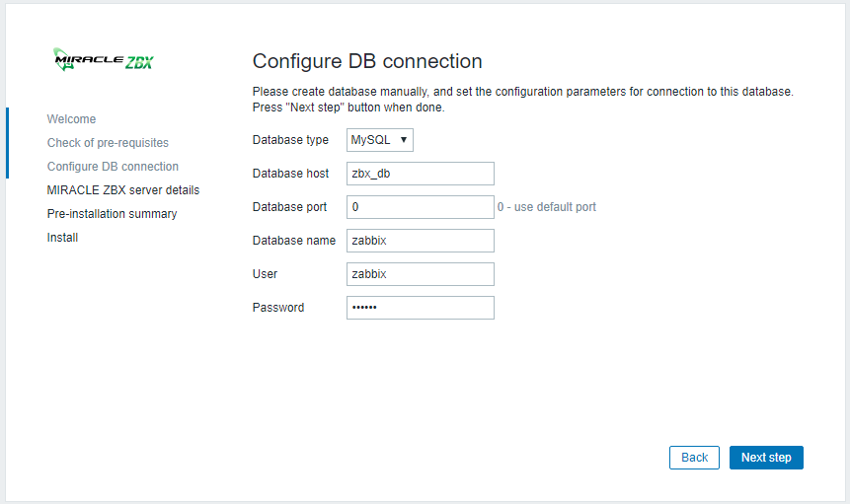Open Pre-installation summary step
The width and height of the screenshot is (850, 504).
click(x=112, y=214)
